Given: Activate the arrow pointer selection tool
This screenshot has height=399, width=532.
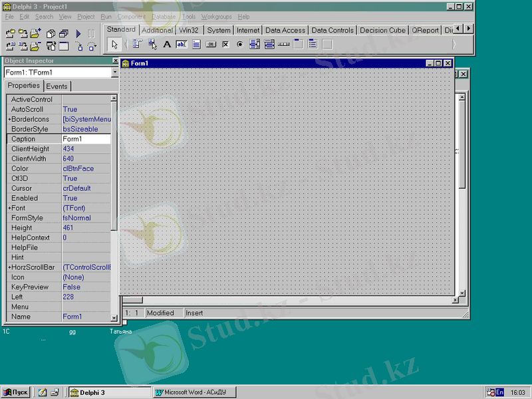Looking at the screenshot, I should [x=114, y=45].
